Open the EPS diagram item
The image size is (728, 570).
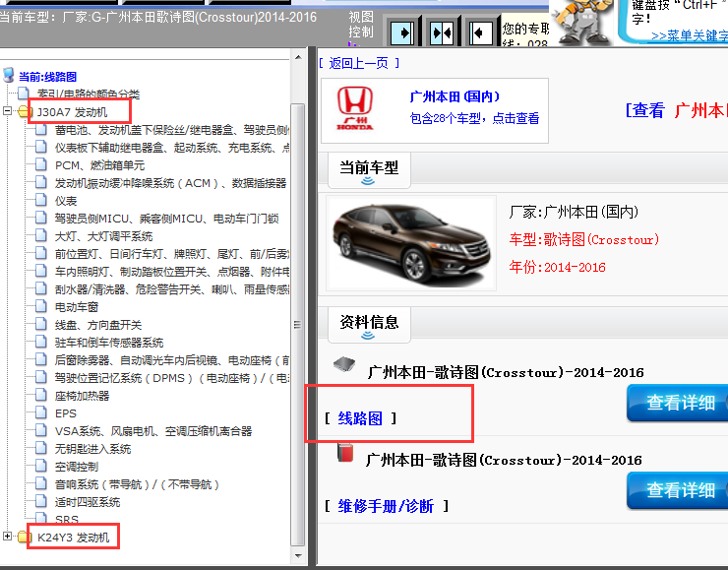pyautogui.click(x=66, y=413)
